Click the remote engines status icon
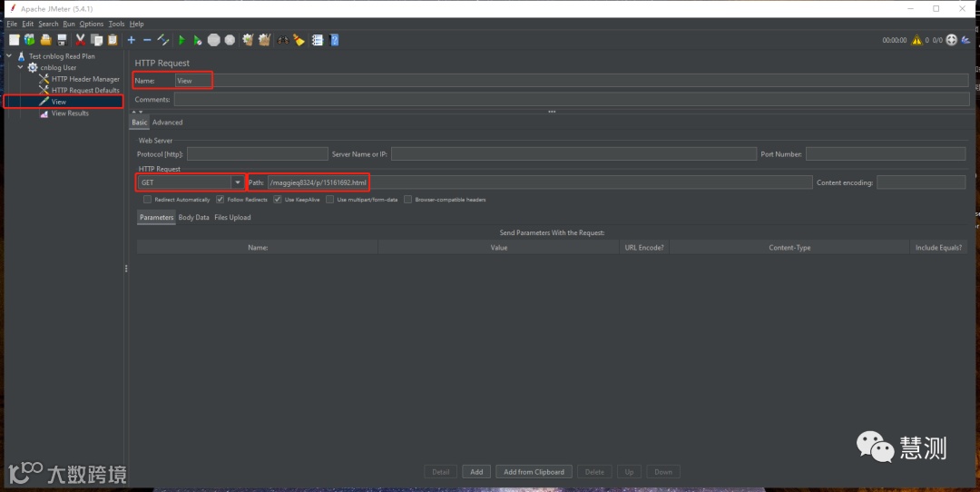Screen dimensions: 980x492 click(951, 40)
